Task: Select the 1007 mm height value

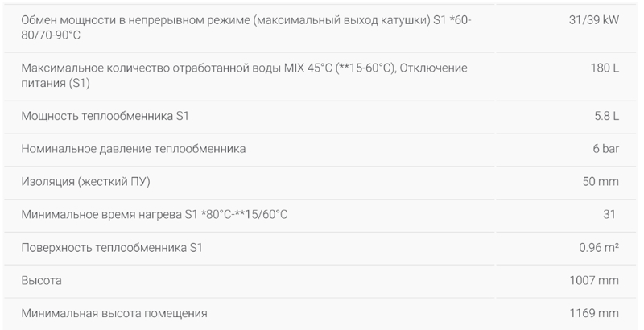Action: click(594, 280)
